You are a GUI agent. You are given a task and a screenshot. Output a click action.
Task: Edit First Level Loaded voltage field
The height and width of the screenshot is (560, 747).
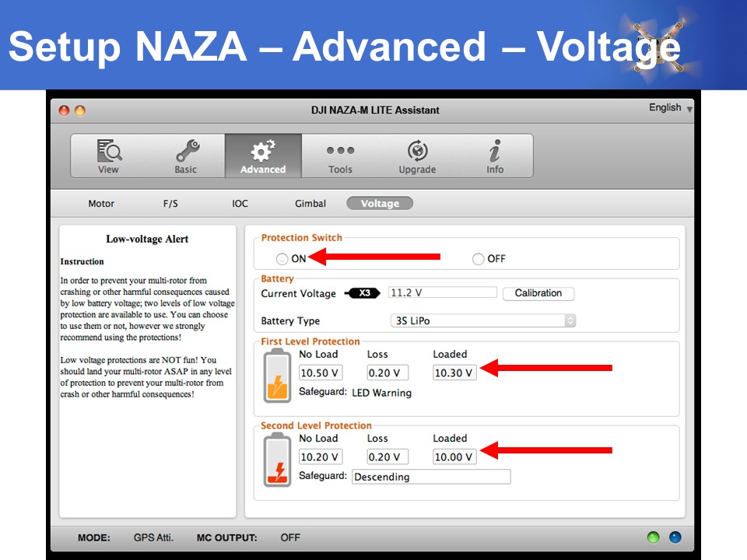tap(454, 373)
